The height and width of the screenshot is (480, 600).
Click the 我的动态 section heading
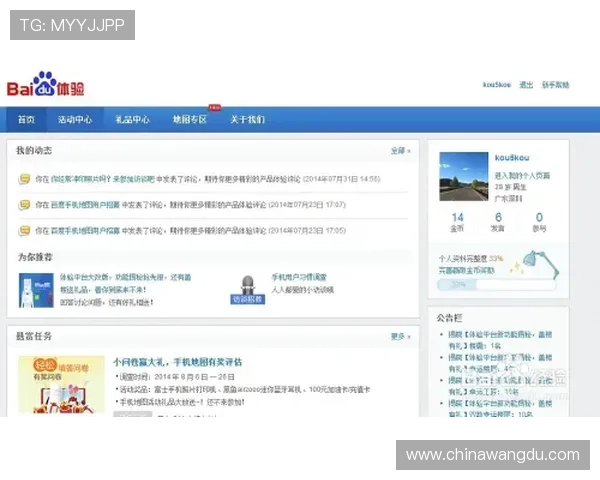[x=34, y=150]
